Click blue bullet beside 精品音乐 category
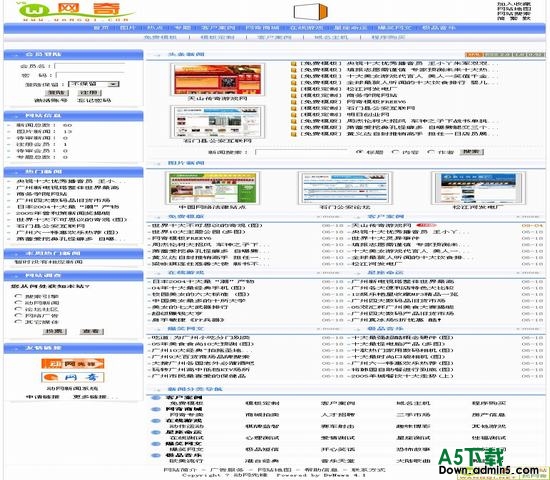The width and height of the screenshot is (550, 480). (156, 455)
